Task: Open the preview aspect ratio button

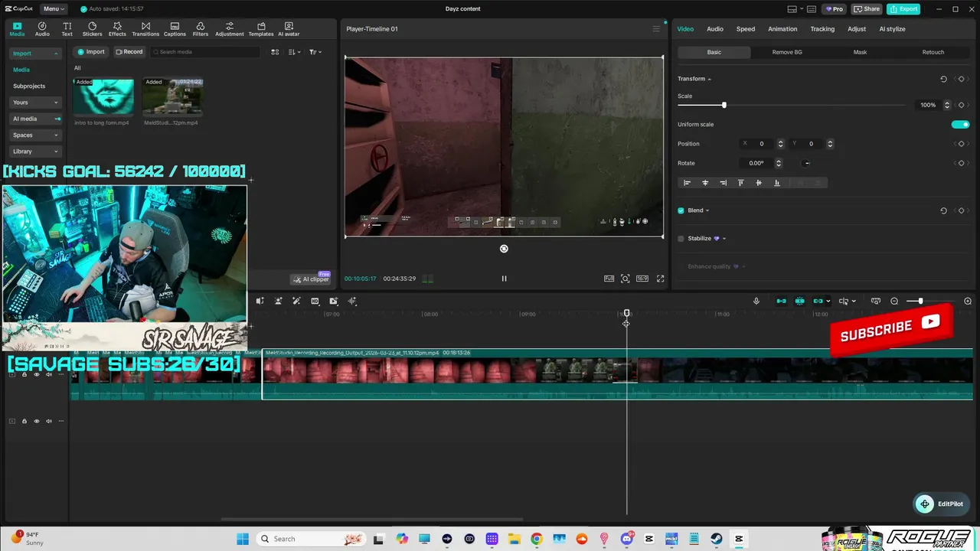Action: click(642, 279)
